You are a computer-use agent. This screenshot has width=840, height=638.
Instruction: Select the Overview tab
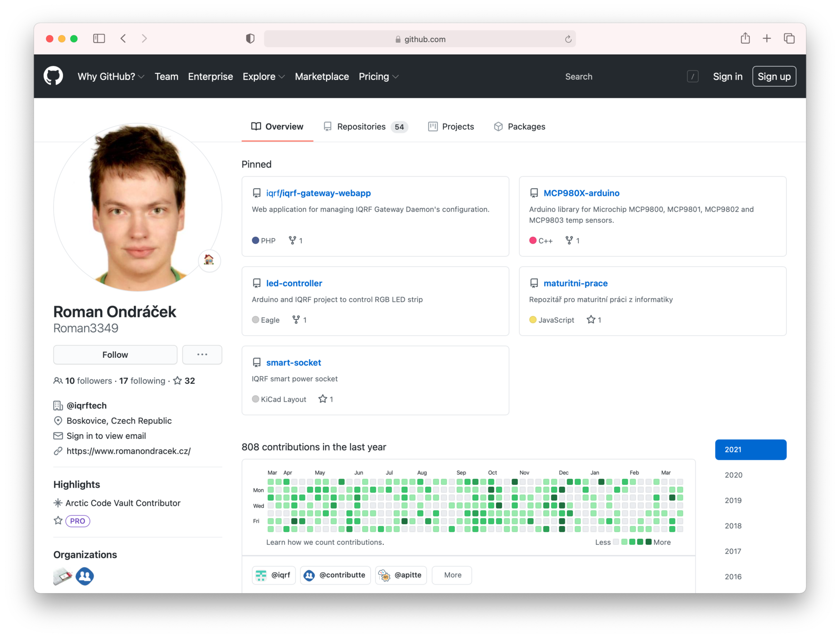[277, 127]
